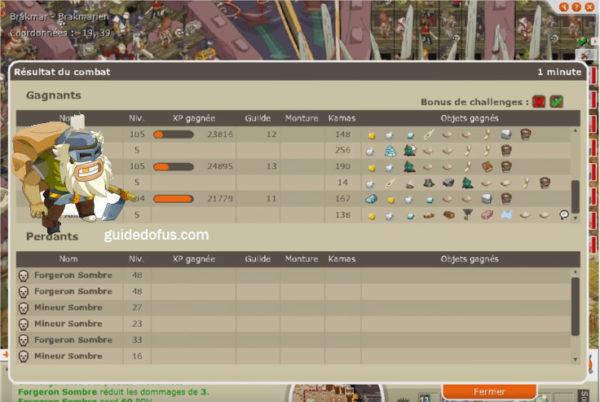This screenshot has width=600, height=402.
Task: Select the brown leather item in the 190 kamas row
Action: pos(487,167)
